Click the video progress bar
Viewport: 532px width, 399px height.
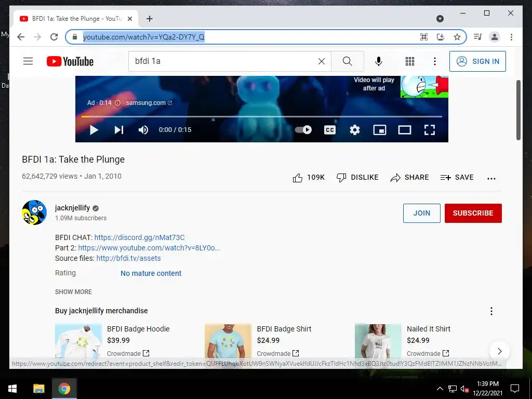(x=262, y=116)
